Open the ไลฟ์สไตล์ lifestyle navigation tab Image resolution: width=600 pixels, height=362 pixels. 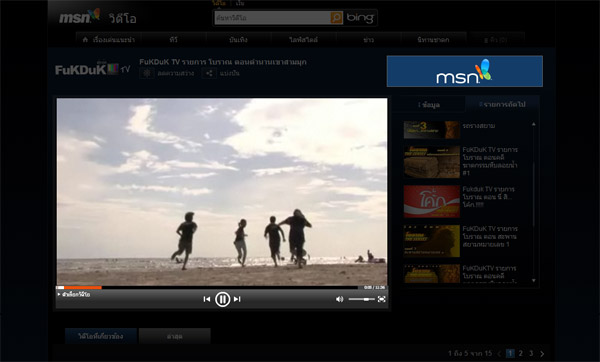(303, 39)
